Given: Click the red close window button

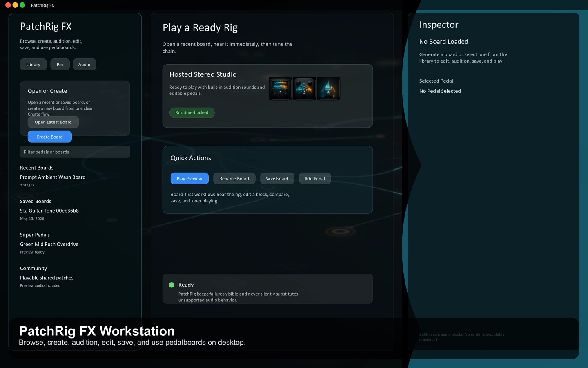Looking at the screenshot, I should coord(8,5).
